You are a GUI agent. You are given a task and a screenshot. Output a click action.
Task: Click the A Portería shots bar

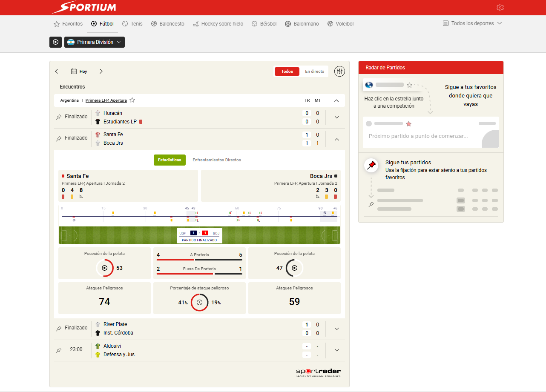click(199, 259)
